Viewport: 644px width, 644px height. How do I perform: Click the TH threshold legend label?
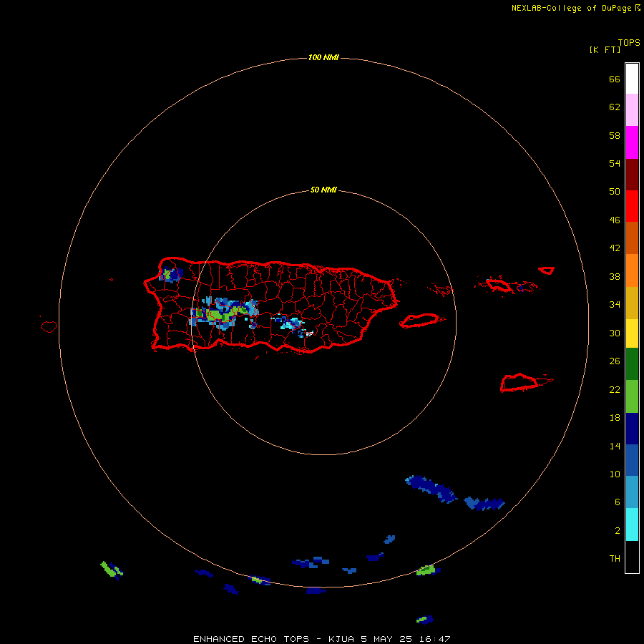(x=615, y=559)
